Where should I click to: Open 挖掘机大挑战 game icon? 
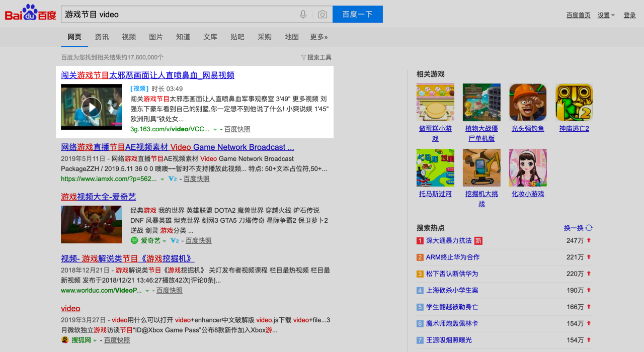(481, 167)
